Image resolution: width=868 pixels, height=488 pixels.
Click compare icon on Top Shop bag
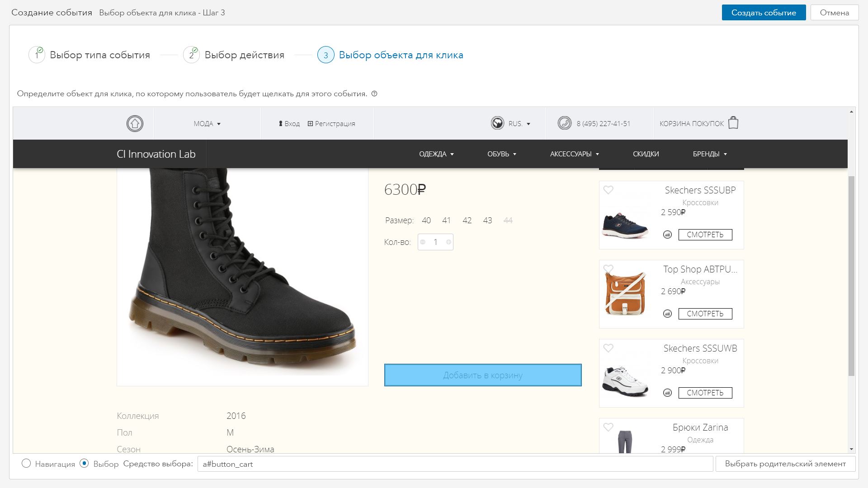point(667,314)
